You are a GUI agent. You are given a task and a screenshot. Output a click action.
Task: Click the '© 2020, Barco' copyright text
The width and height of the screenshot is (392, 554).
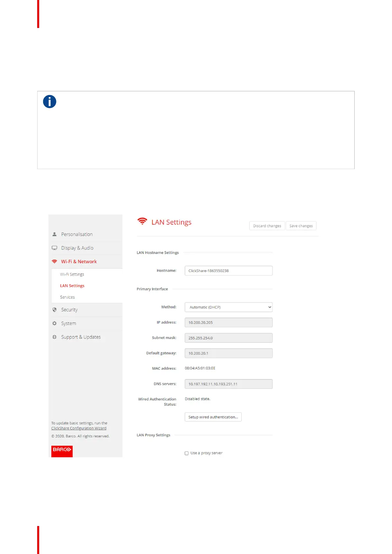click(80, 436)
